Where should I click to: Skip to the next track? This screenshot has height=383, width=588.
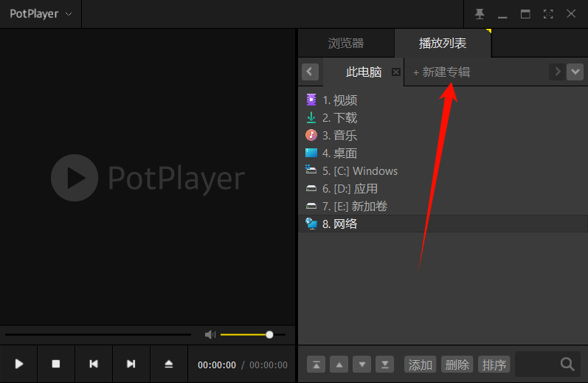[x=131, y=364]
